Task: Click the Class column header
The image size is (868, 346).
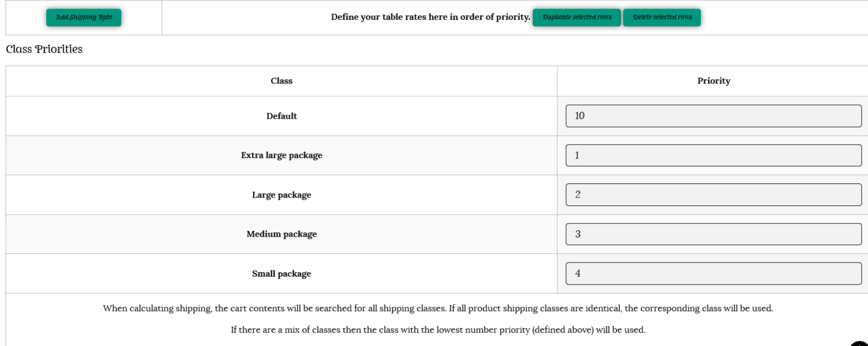Action: [281, 81]
